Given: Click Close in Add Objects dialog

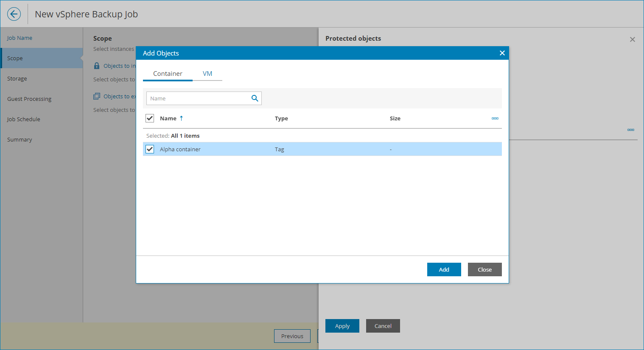Looking at the screenshot, I should [x=484, y=269].
